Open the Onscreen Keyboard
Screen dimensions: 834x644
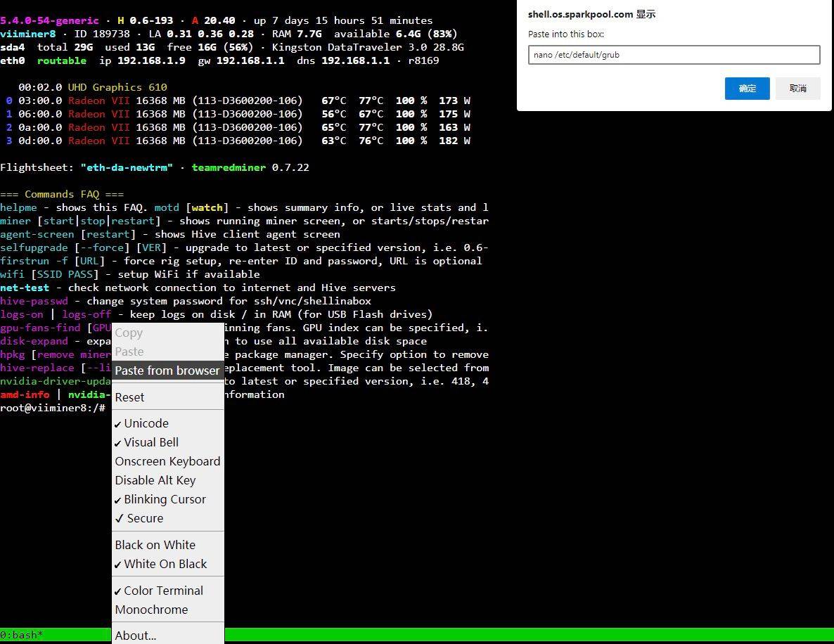(167, 461)
